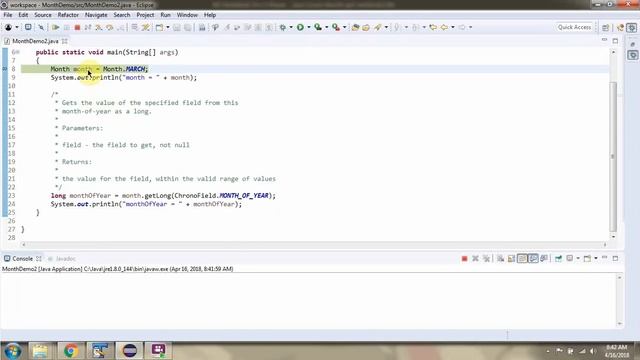Toggle show console on standard error change
The width and height of the screenshot is (640, 360).
pos(544,258)
